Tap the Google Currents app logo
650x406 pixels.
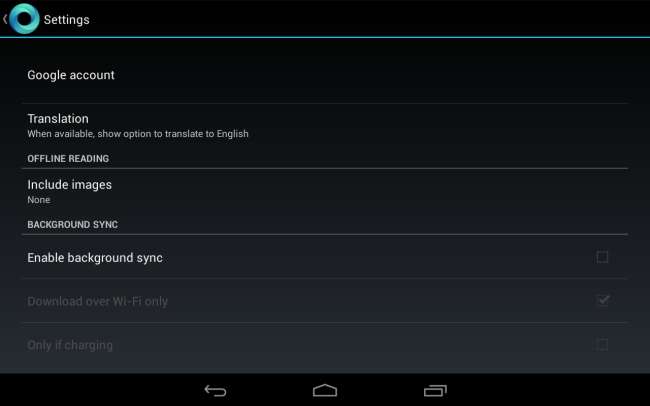point(24,19)
